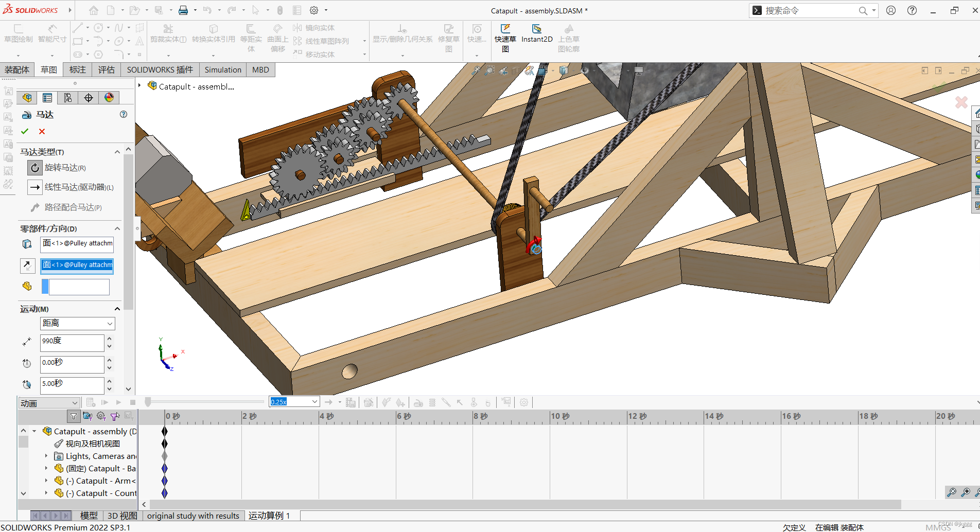Image resolution: width=980 pixels, height=532 pixels.
Task: Click the Calculate motion study icon
Action: 91,402
